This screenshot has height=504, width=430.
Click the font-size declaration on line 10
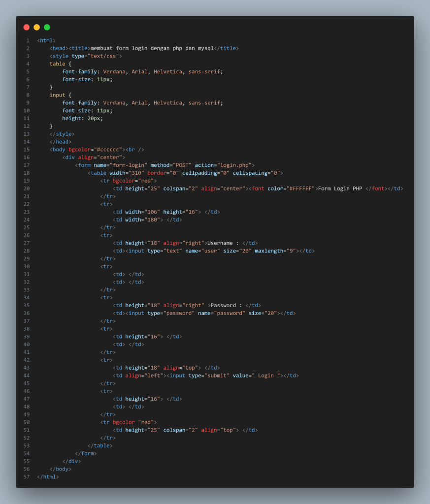[x=88, y=111]
